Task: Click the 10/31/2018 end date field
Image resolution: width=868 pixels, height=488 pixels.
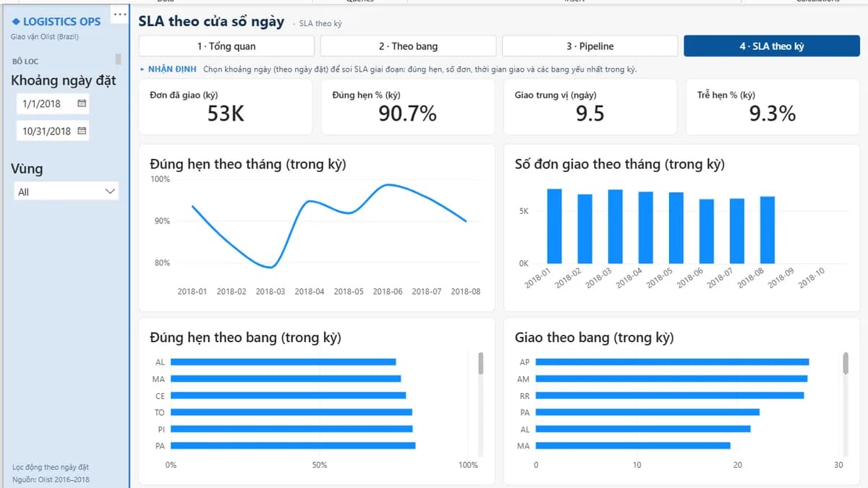Action: click(x=52, y=131)
